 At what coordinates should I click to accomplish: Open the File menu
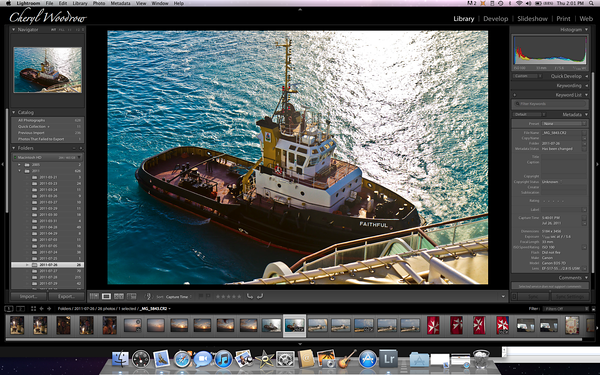[x=49, y=3]
